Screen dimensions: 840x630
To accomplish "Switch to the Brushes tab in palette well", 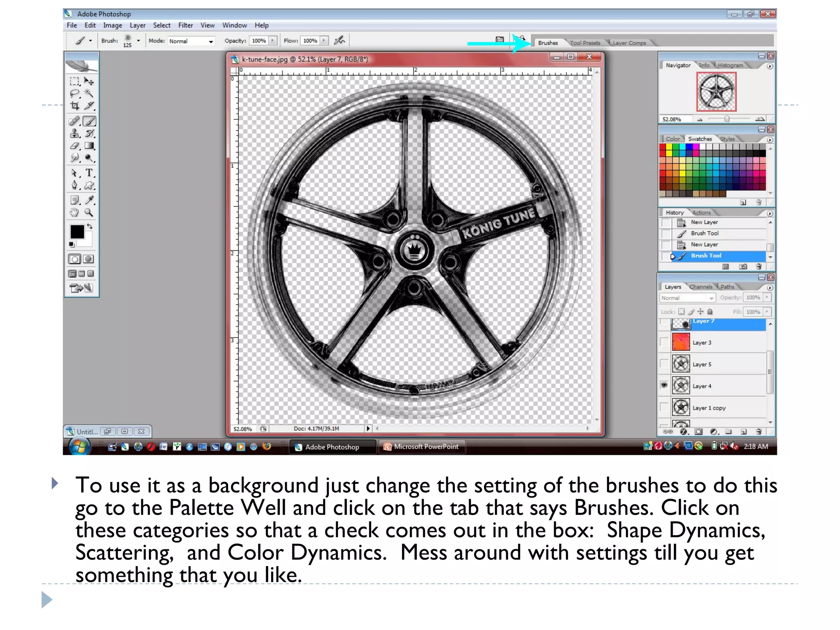I will pyautogui.click(x=548, y=43).
